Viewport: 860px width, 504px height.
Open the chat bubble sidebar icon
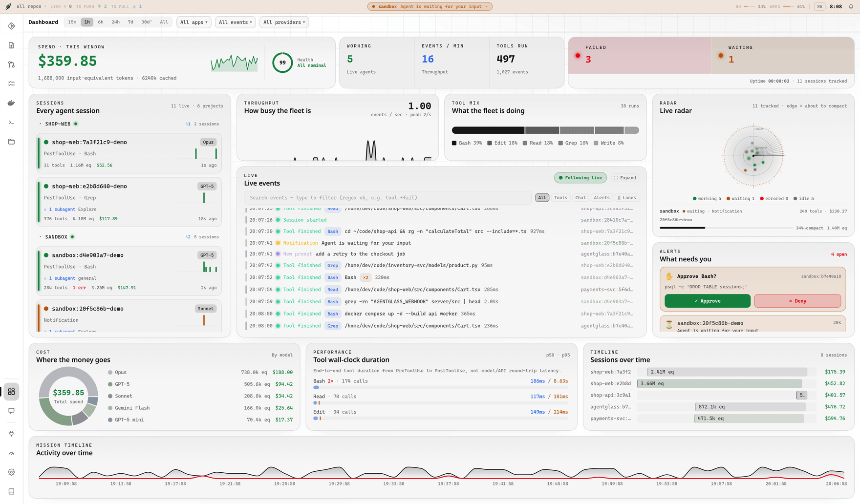pos(11,411)
